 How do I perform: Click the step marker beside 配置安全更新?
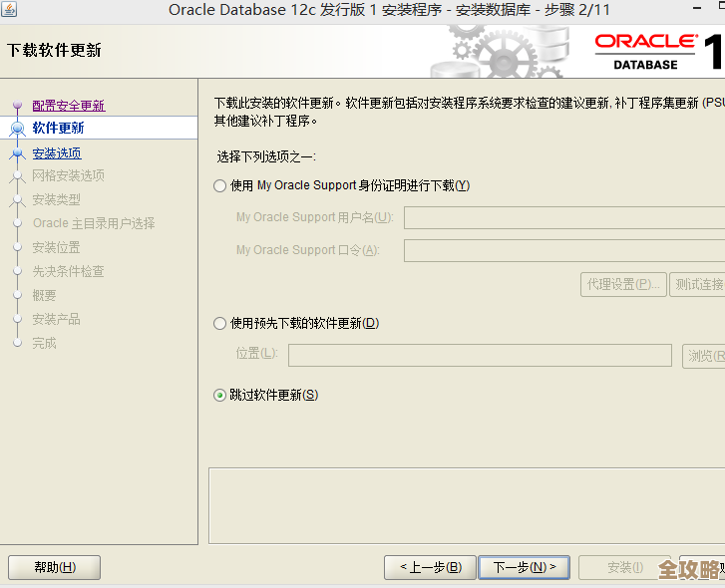tap(18, 106)
